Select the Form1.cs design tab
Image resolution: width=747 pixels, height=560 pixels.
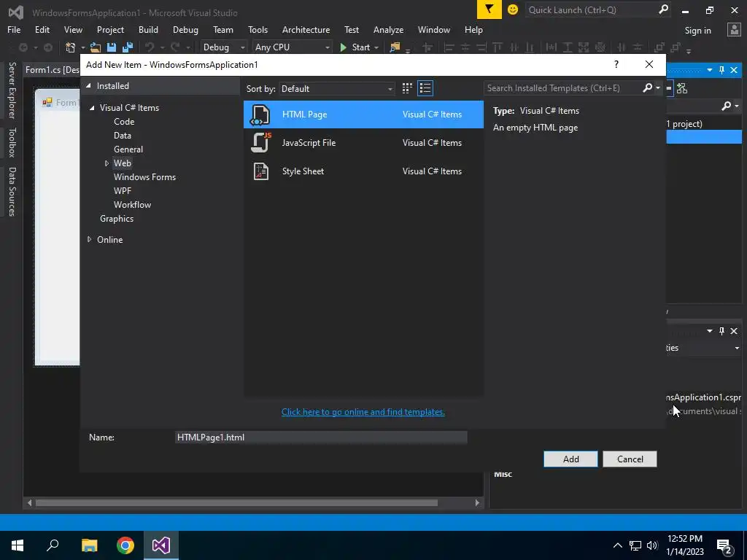pyautogui.click(x=52, y=70)
